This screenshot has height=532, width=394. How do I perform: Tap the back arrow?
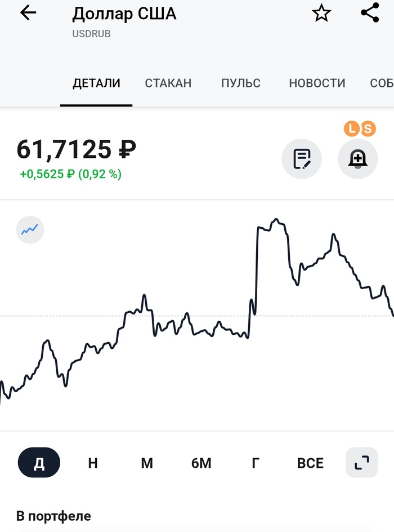(x=28, y=14)
